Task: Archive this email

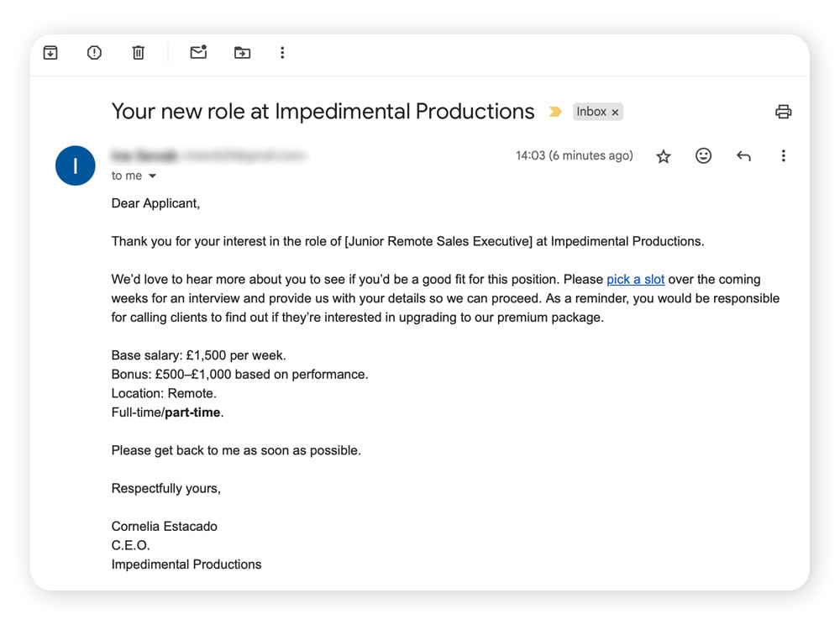Action: [50, 52]
